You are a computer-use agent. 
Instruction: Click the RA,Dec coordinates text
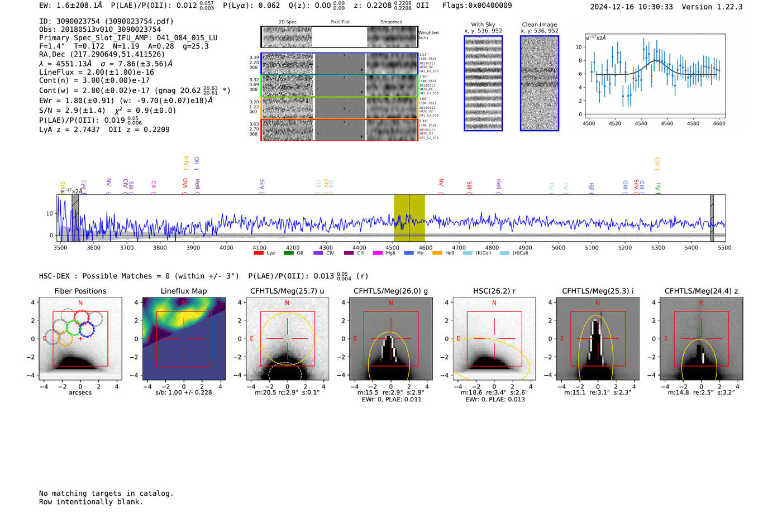[102, 55]
